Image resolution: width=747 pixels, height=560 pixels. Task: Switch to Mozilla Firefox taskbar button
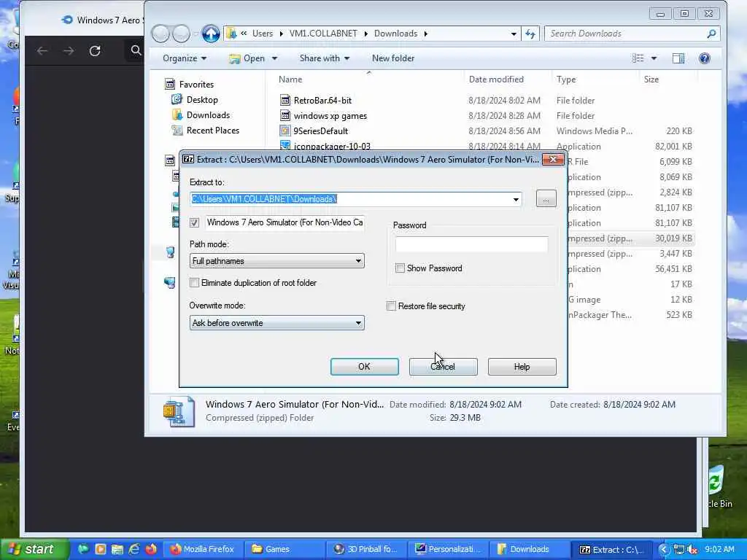[203, 549]
